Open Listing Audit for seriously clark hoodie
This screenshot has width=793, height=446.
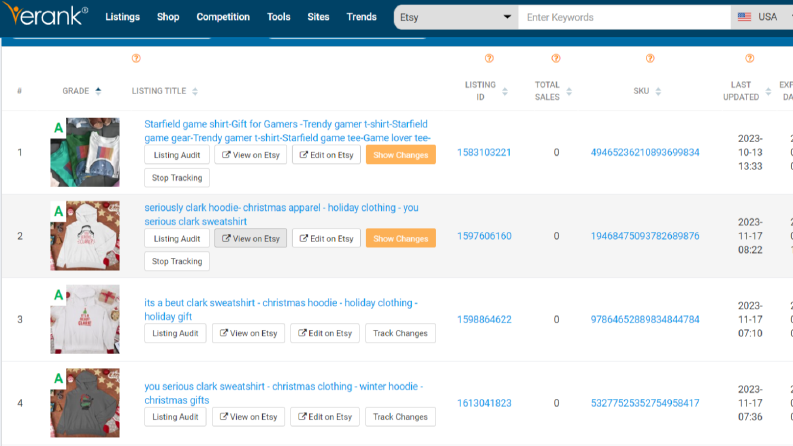pyautogui.click(x=177, y=238)
